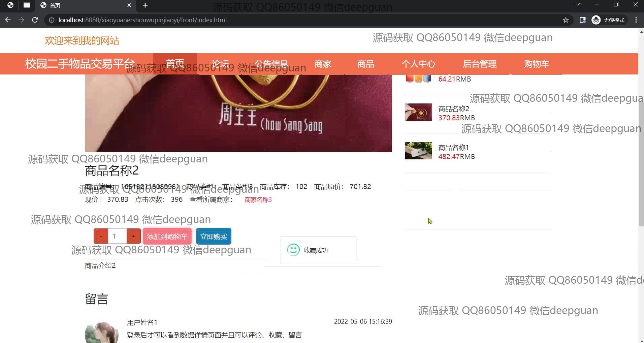The height and width of the screenshot is (343, 644).
Task: Click the 701.82 original price value
Action: pos(360,187)
